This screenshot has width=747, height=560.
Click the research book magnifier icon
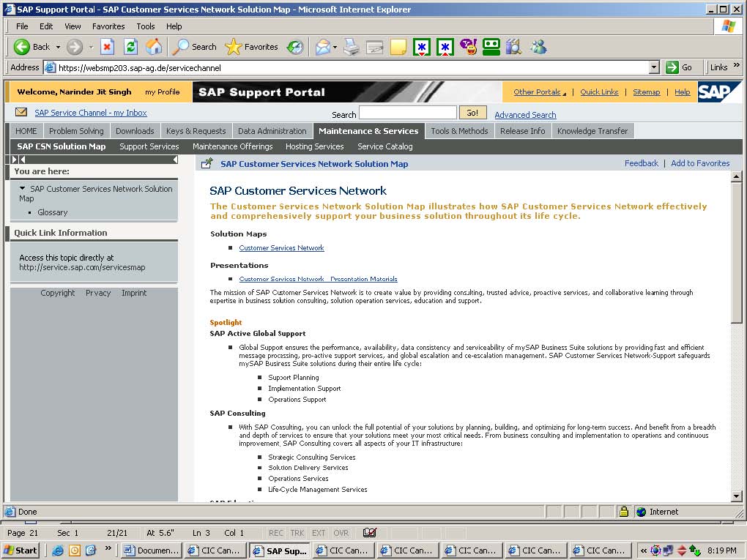(x=514, y=47)
